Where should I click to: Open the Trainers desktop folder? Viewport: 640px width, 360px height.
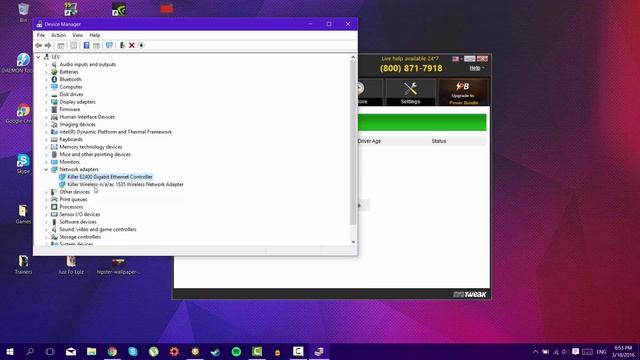point(23,265)
